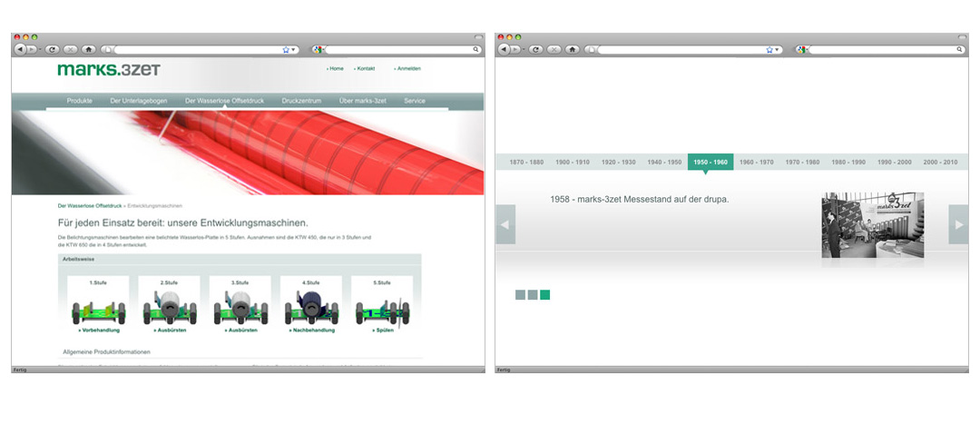The height and width of the screenshot is (425, 980).
Task: Select the 1980 - 1990 timeline period
Action: [x=848, y=163]
